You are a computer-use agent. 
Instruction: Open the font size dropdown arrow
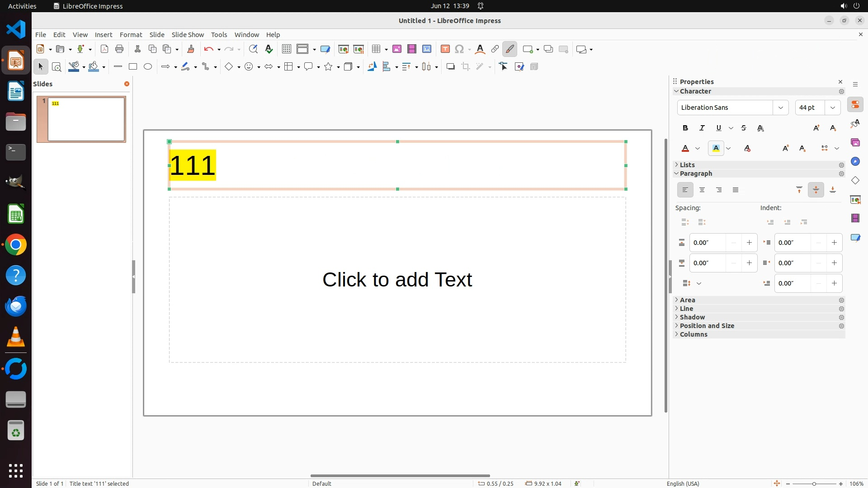pyautogui.click(x=833, y=108)
